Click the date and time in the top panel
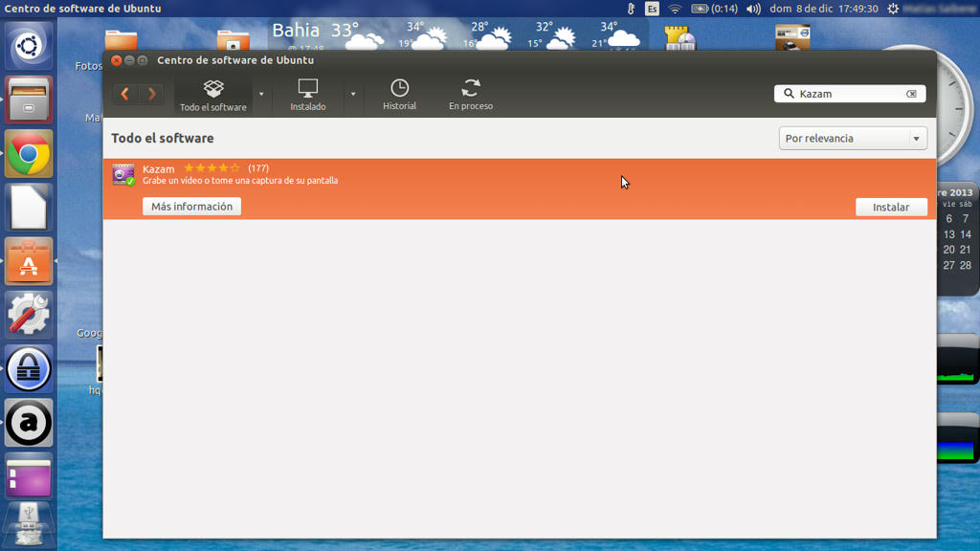This screenshot has height=551, width=980. (x=824, y=9)
